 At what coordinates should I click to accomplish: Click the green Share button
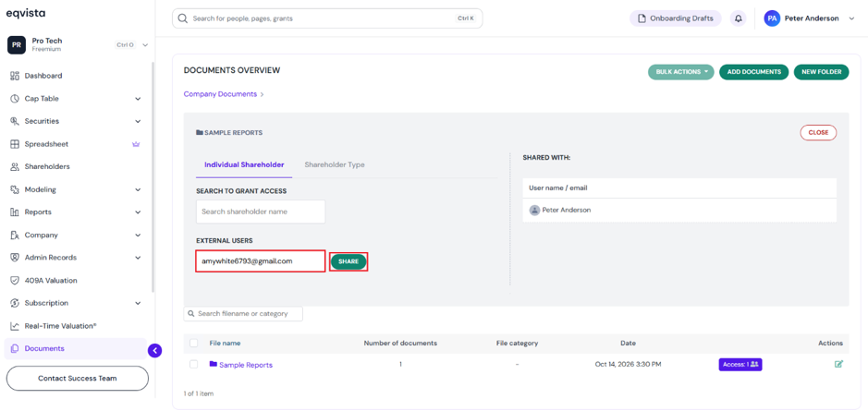tap(348, 261)
